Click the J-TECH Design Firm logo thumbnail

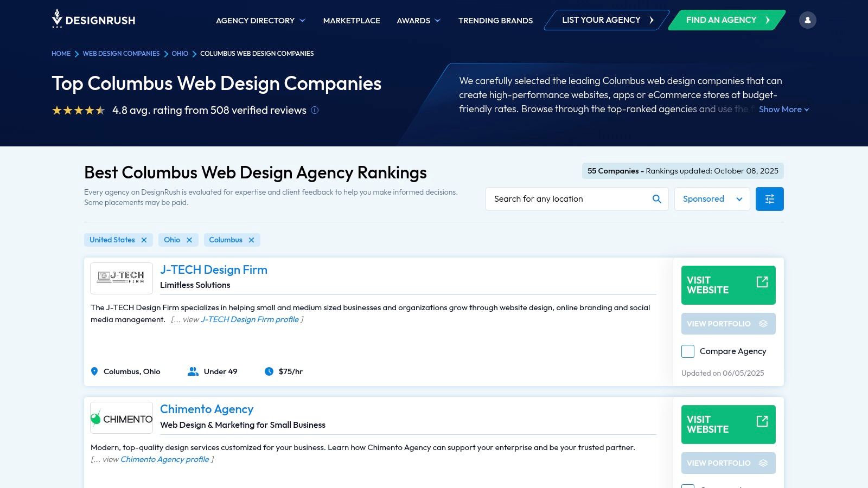pyautogui.click(x=122, y=278)
